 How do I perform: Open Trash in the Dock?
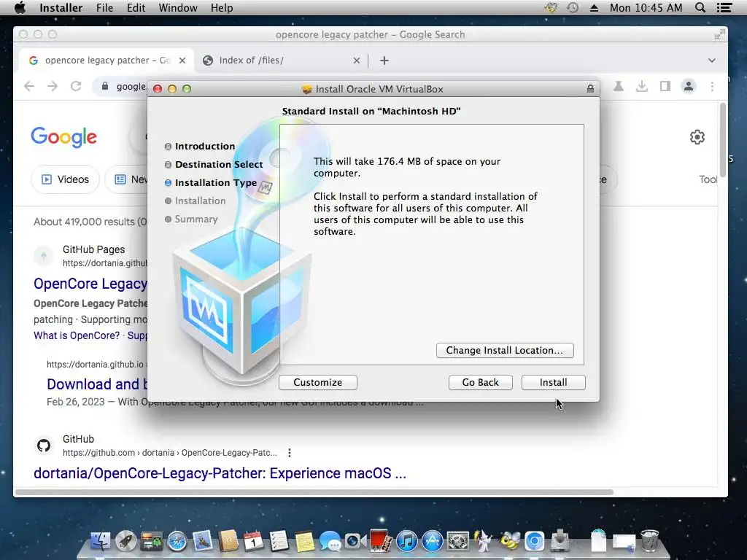650,541
